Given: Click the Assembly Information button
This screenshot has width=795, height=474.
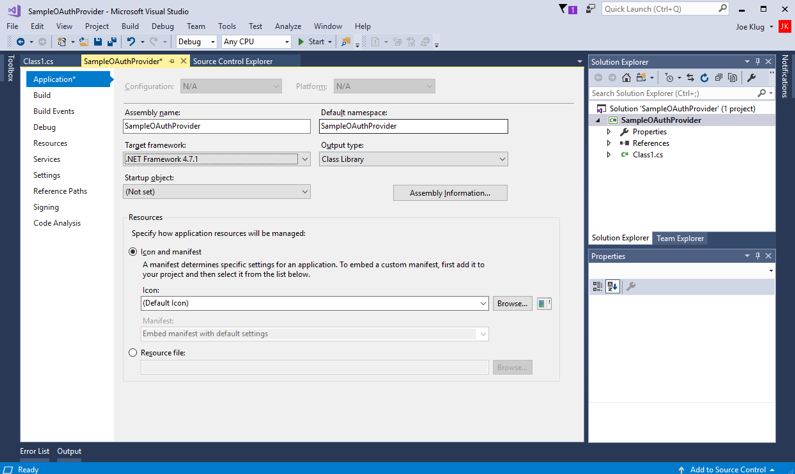Looking at the screenshot, I should click(450, 193).
